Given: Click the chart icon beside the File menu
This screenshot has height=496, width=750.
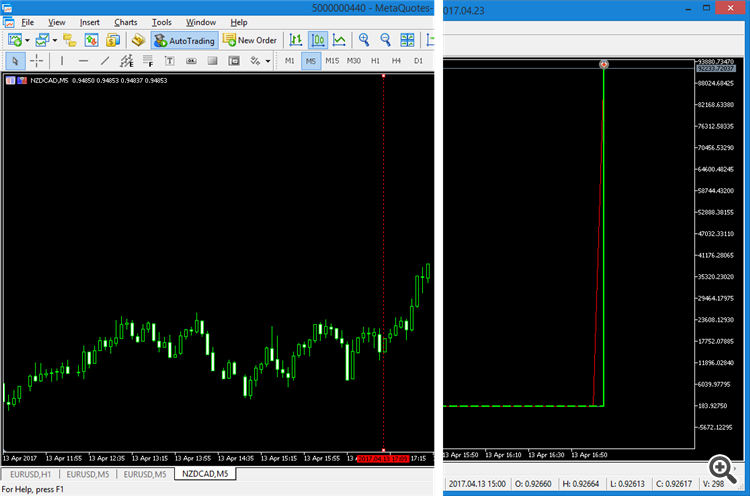Looking at the screenshot, I should [x=9, y=22].
